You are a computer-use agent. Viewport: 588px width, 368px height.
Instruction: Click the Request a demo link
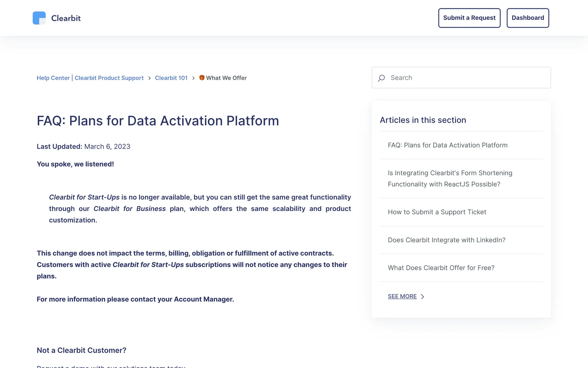click(63, 366)
